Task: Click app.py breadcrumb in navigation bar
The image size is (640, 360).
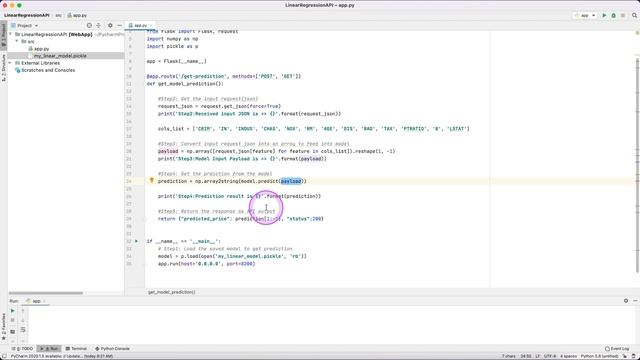Action: click(x=77, y=15)
